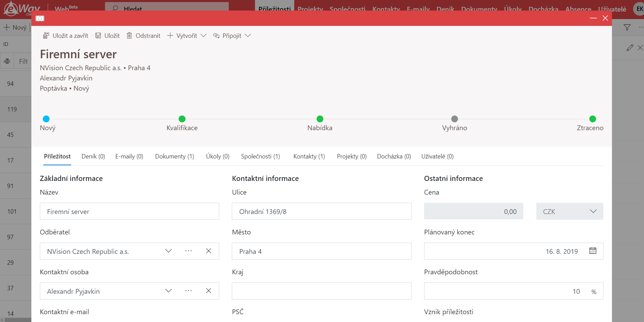Open the calendar picker for Plánovaný konec
This screenshot has width=644, height=322.
pyautogui.click(x=593, y=251)
